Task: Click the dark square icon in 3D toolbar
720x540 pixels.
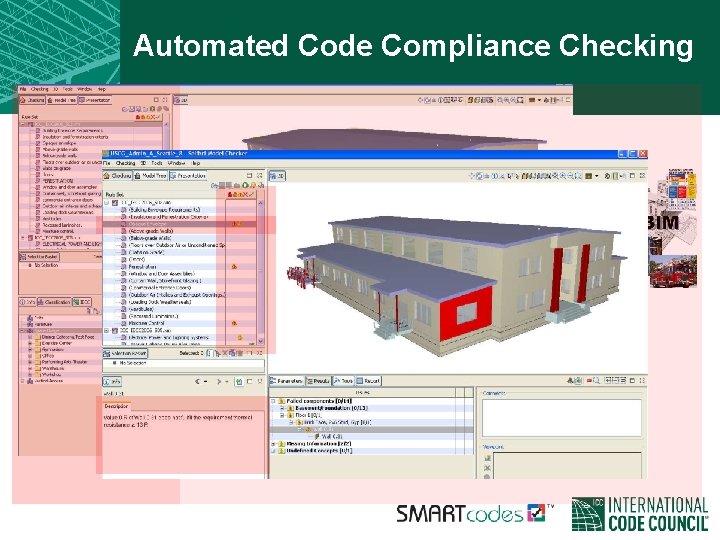Action: coord(588,176)
